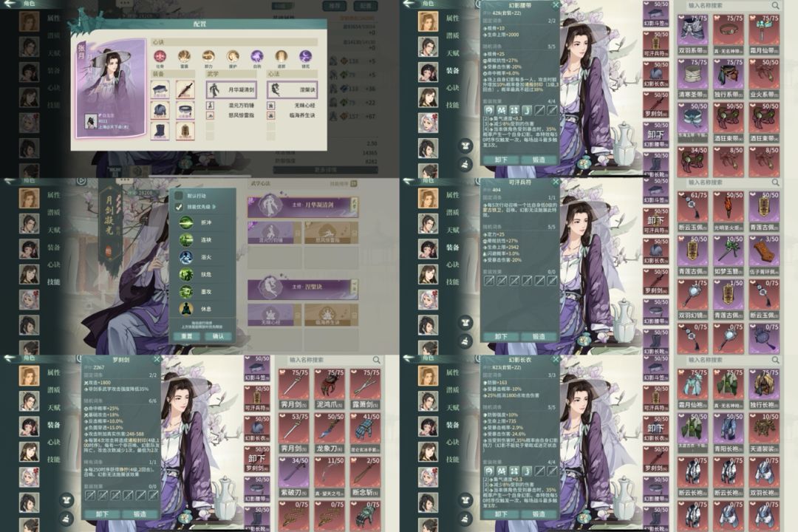Click the 重置 button in skill priority popup

[x=186, y=336]
